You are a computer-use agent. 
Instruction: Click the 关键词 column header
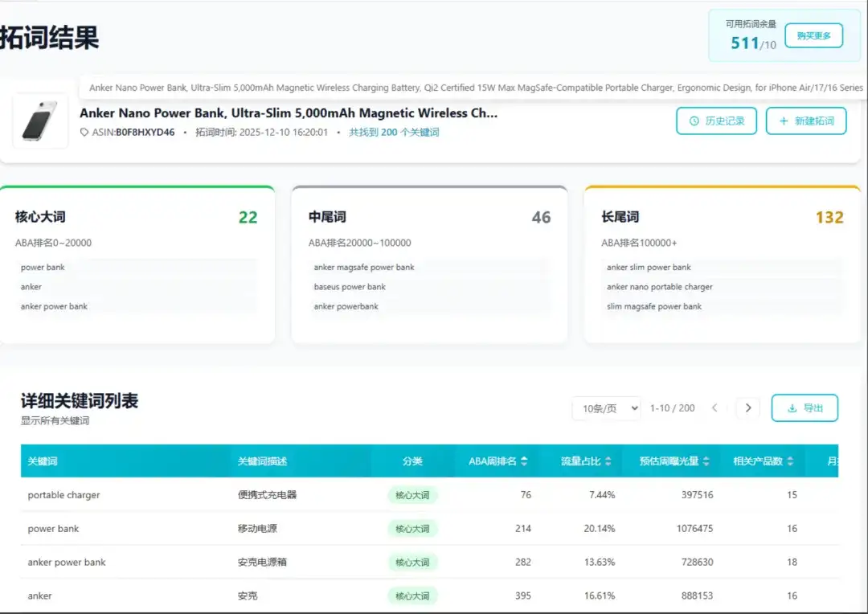tap(43, 461)
